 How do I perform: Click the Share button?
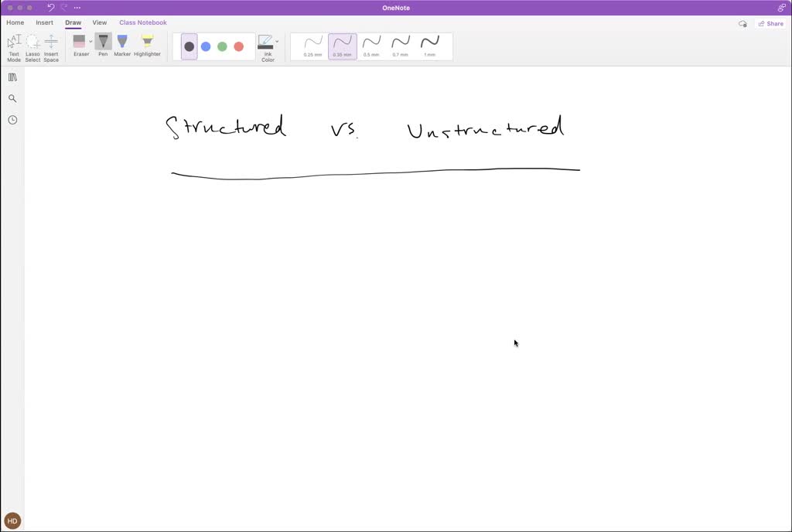[770, 23]
